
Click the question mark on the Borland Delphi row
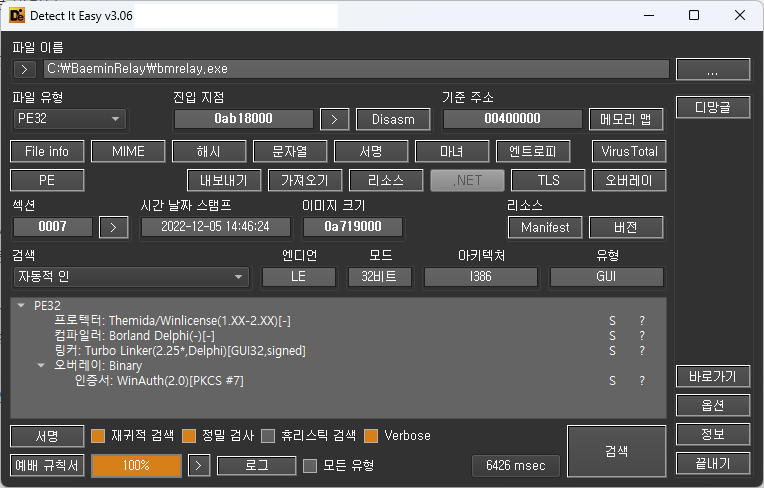tap(642, 336)
